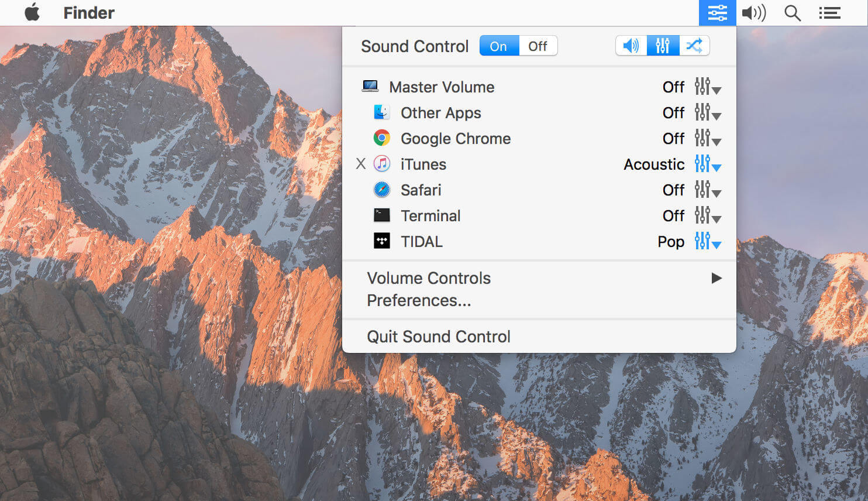Open the Apple menu

coord(32,12)
